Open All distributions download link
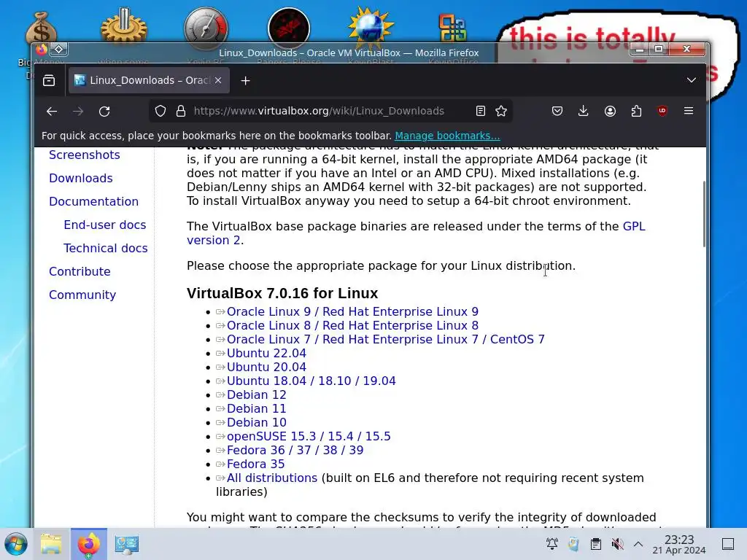Image resolution: width=747 pixels, height=560 pixels. (271, 478)
